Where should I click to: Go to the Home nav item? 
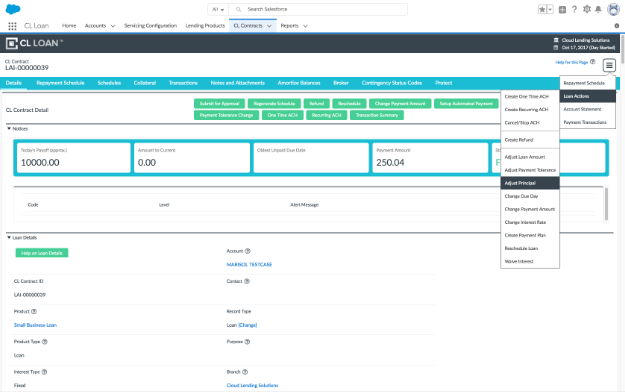(x=69, y=26)
